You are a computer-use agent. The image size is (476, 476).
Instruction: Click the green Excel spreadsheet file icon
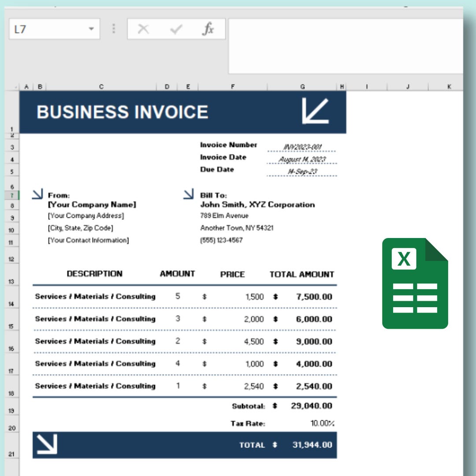(x=415, y=283)
